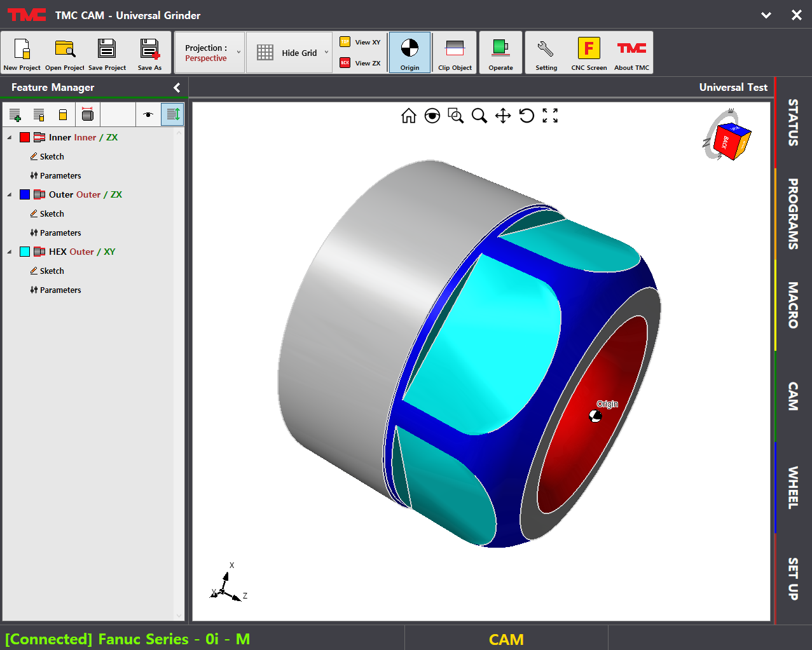Click the Clip Object tool
The width and height of the screenshot is (812, 650).
[455, 53]
